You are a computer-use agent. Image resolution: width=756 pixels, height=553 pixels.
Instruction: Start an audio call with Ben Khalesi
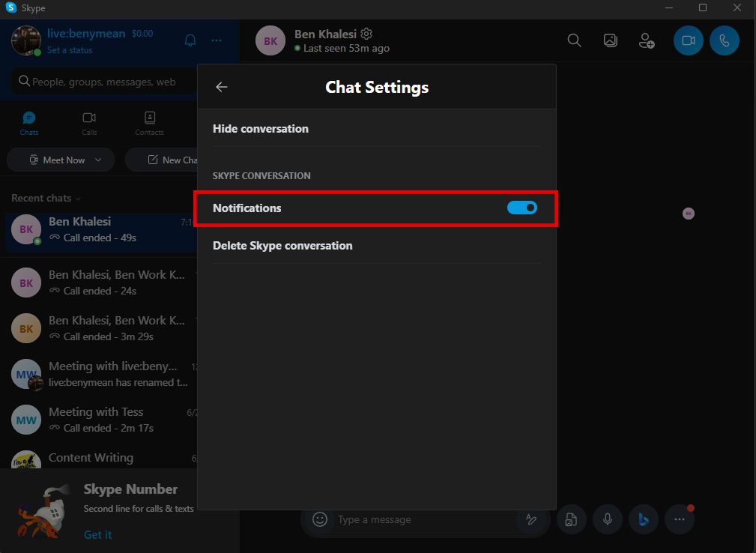point(724,40)
